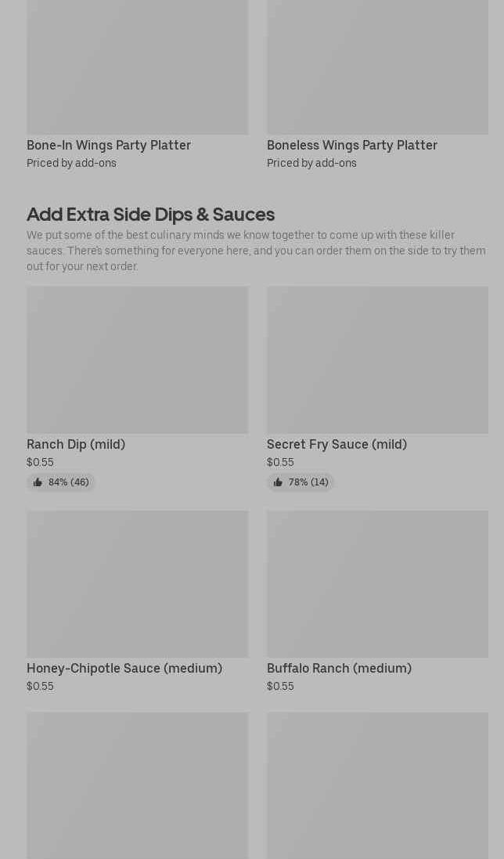Click the thumbs-up icon under Ranch Dip

pyautogui.click(x=38, y=482)
